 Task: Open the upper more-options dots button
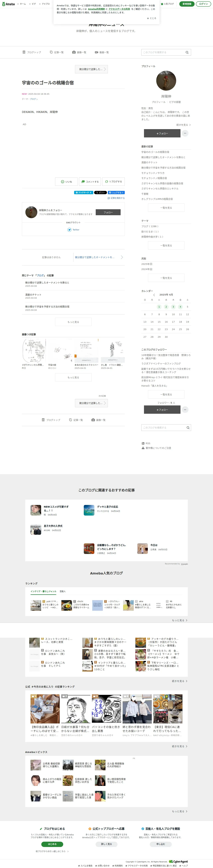(185, 133)
